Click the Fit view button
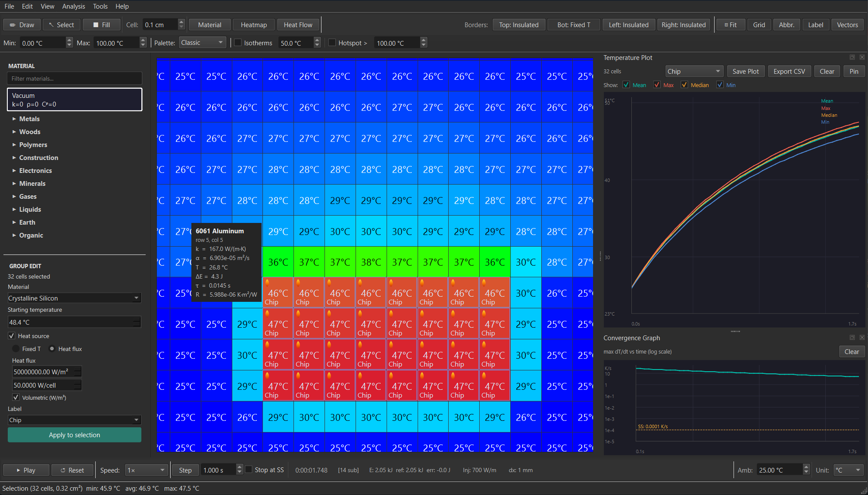868x495 pixels. (730, 25)
